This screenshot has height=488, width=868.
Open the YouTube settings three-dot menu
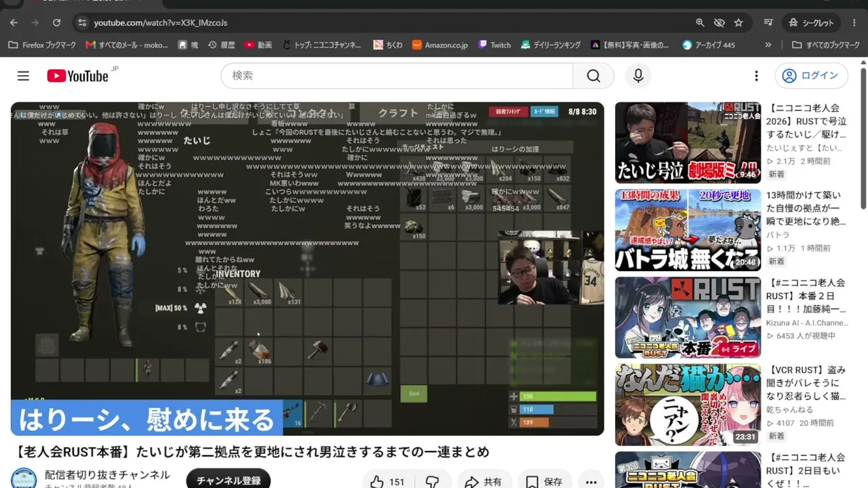pyautogui.click(x=756, y=76)
